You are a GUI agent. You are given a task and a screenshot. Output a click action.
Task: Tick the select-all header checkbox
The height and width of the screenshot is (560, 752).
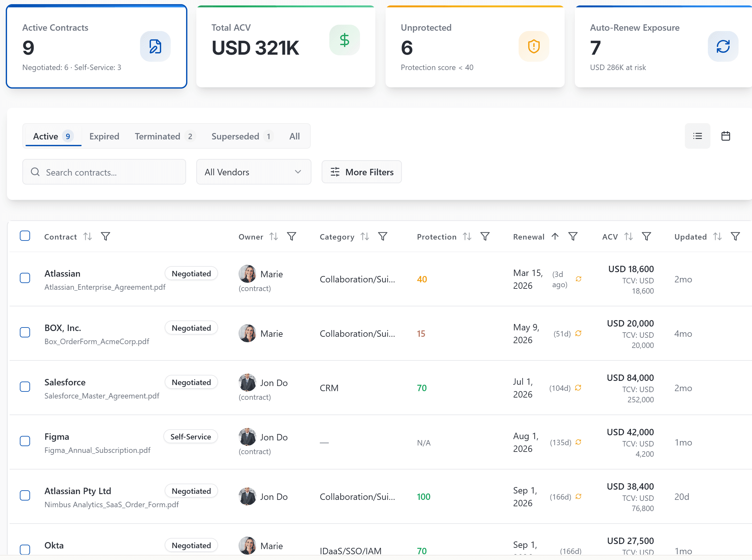[x=25, y=236]
